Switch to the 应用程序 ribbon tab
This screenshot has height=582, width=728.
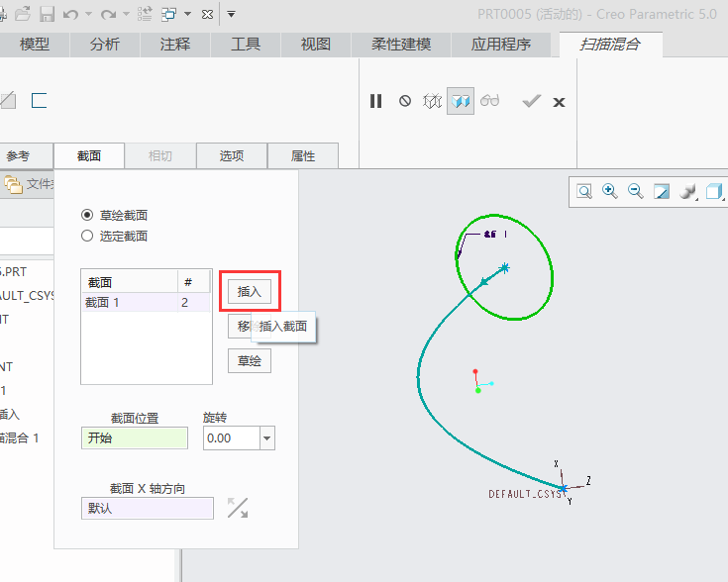(501, 45)
